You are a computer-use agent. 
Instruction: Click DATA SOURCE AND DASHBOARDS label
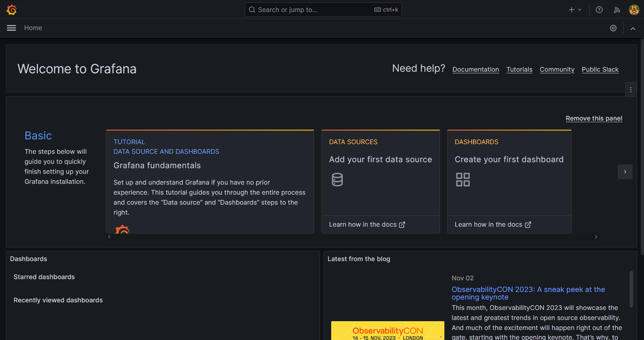[166, 152]
